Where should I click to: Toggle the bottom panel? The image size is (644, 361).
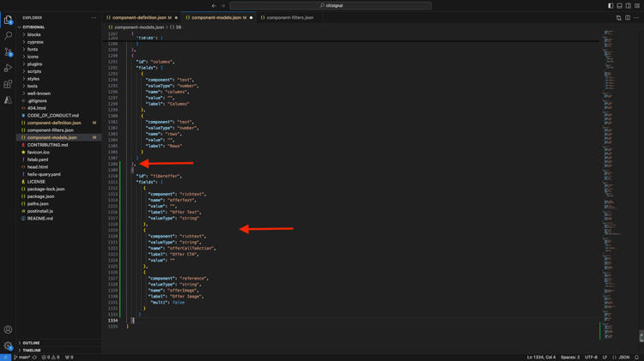tap(619, 6)
